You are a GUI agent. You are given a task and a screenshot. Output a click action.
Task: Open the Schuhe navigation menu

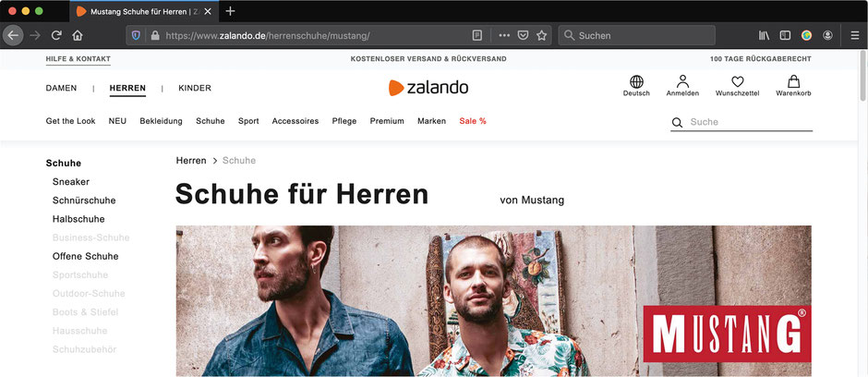click(211, 121)
